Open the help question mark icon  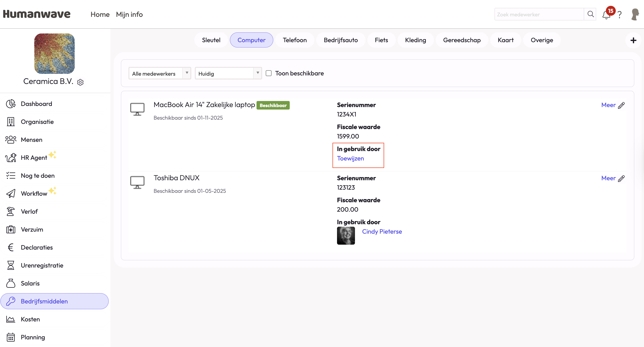click(x=620, y=15)
